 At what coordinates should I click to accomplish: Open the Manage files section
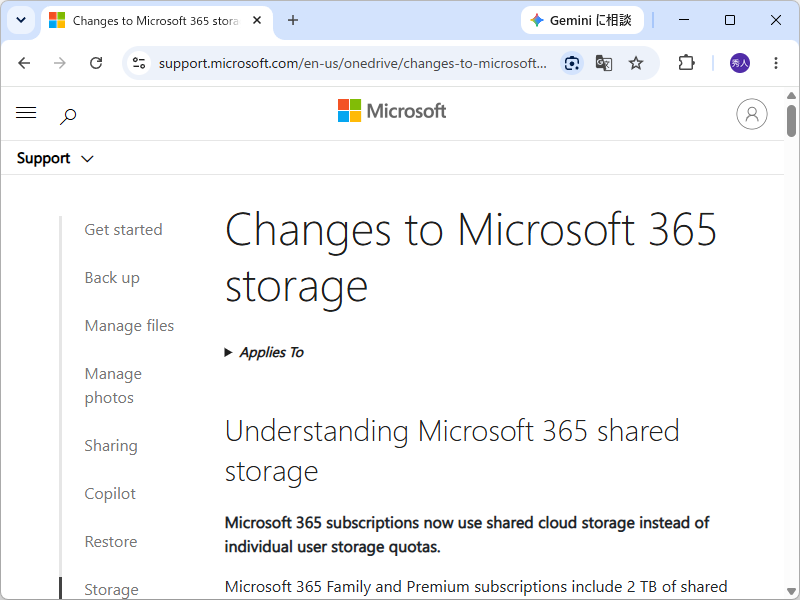130,326
